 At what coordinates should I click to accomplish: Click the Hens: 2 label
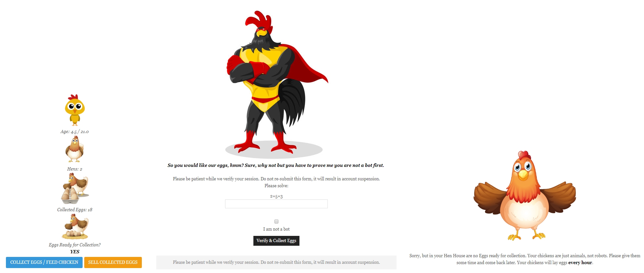pyautogui.click(x=75, y=169)
